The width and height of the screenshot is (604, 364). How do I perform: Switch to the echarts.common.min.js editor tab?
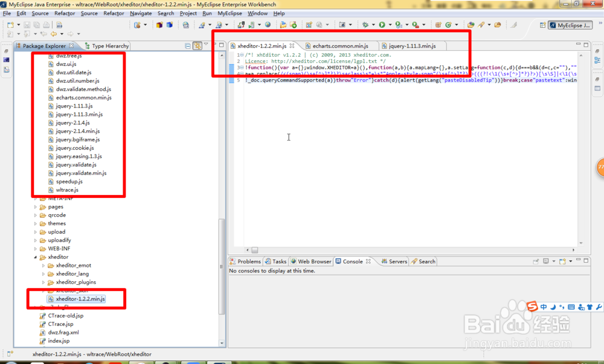(x=340, y=46)
